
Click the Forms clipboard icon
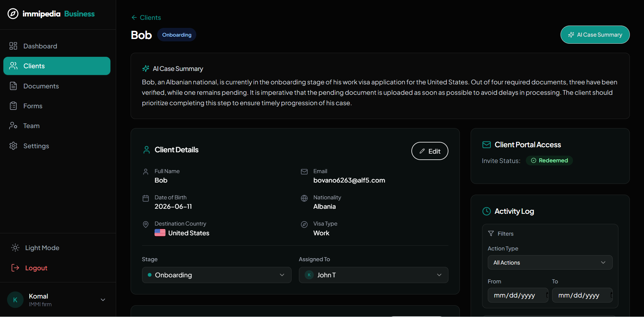[x=13, y=106]
